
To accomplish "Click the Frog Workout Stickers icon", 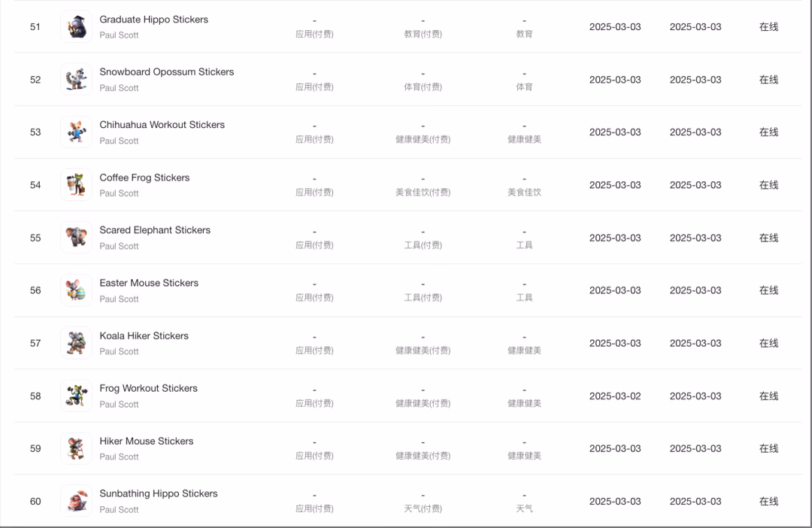I will (76, 396).
